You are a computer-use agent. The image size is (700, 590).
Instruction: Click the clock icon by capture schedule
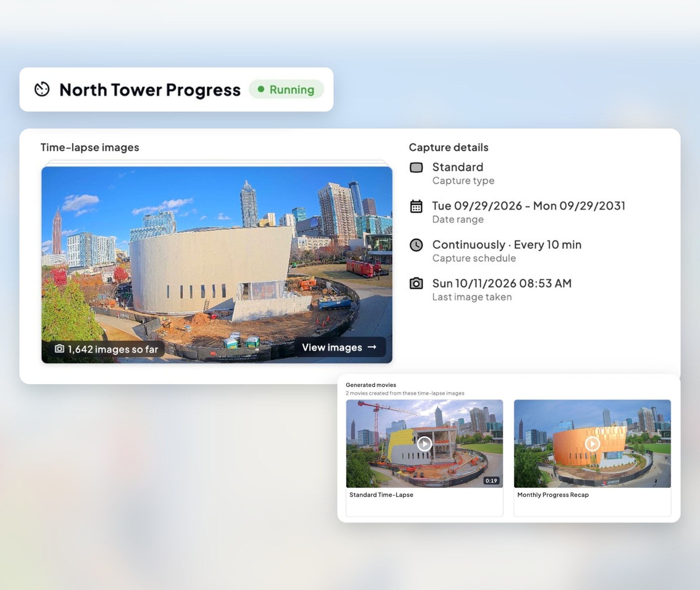(416, 245)
